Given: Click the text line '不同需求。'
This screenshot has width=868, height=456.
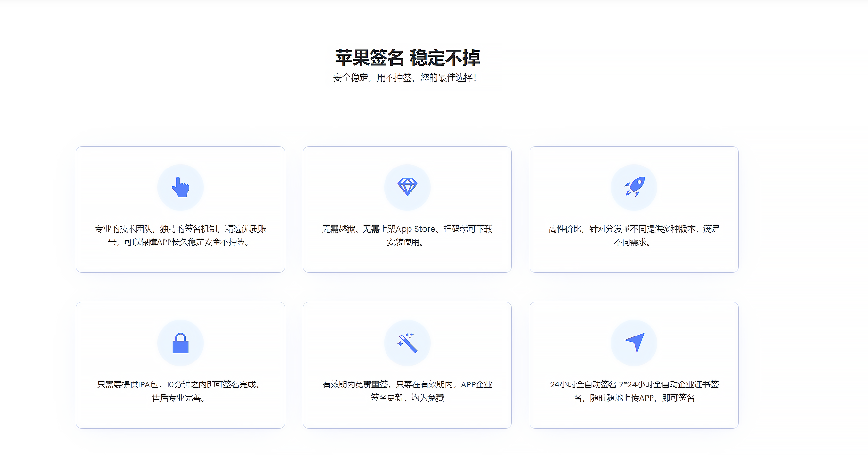Looking at the screenshot, I should (x=633, y=242).
